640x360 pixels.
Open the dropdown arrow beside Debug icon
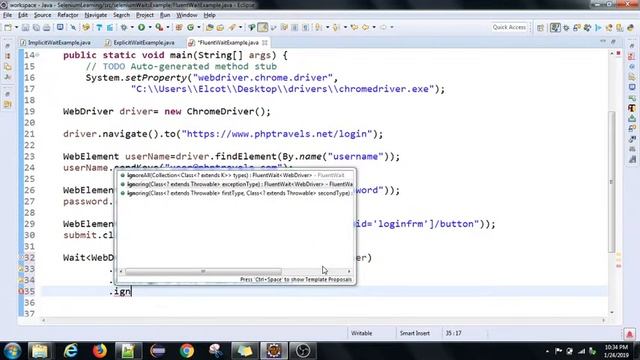coord(132,27)
